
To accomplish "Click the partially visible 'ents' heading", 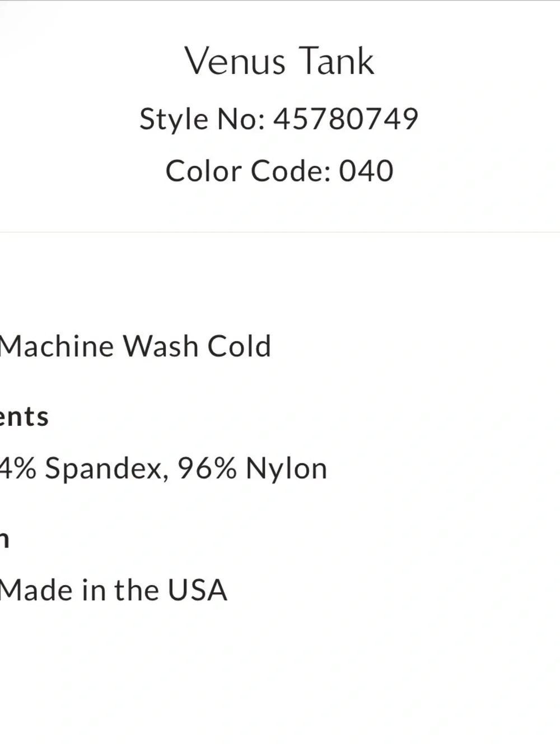I will 24,417.
